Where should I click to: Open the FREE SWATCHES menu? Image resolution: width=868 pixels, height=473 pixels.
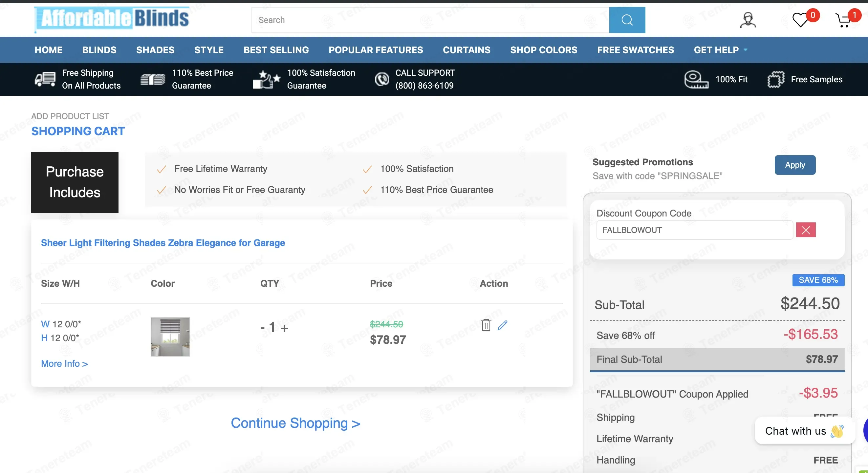point(636,50)
